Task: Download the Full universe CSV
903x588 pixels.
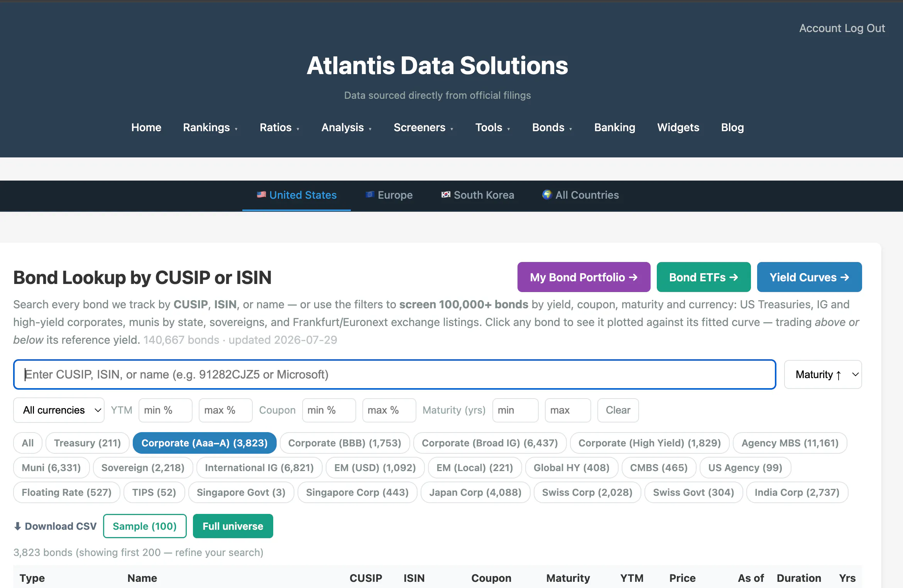Action: [x=233, y=526]
